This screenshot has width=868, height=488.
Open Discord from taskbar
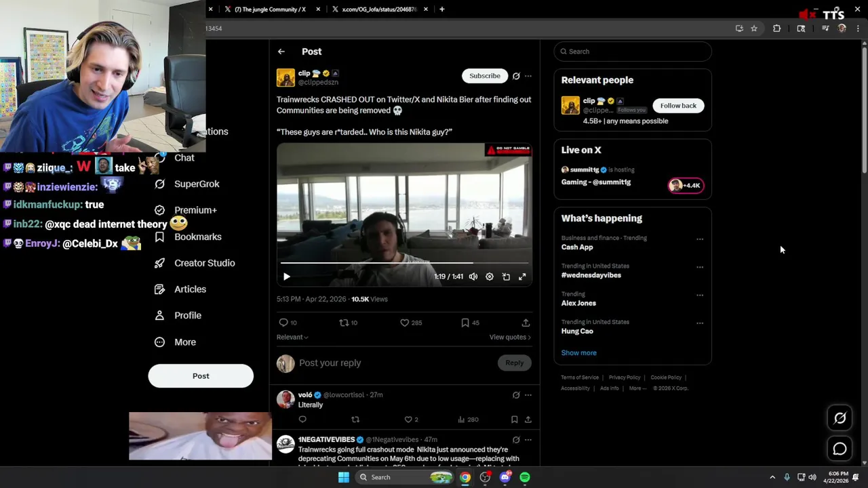pos(505,477)
